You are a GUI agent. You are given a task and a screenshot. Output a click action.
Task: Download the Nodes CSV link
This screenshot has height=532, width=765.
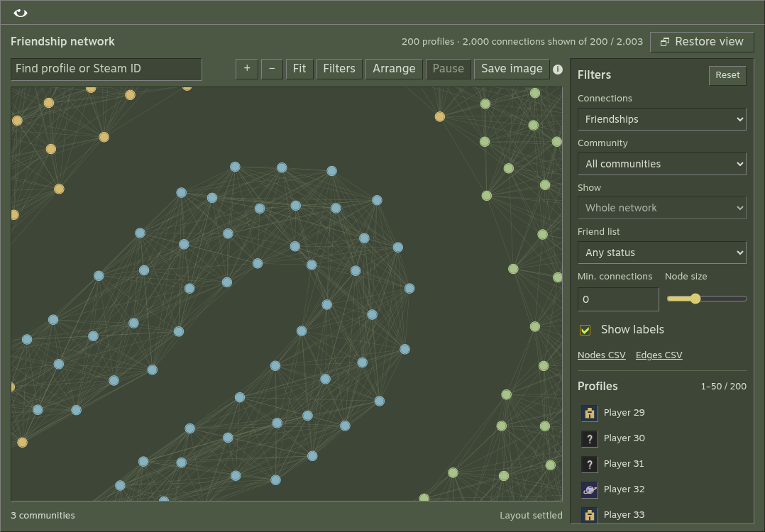602,355
